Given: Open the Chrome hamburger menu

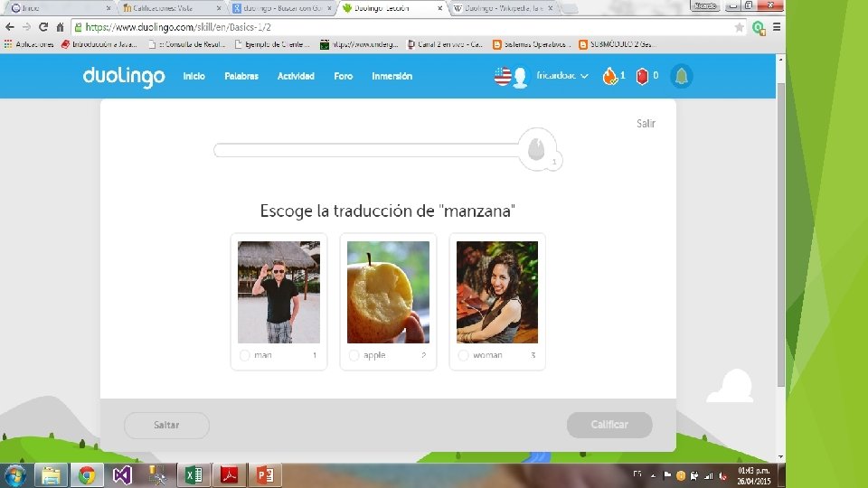Looking at the screenshot, I should click(x=777, y=27).
